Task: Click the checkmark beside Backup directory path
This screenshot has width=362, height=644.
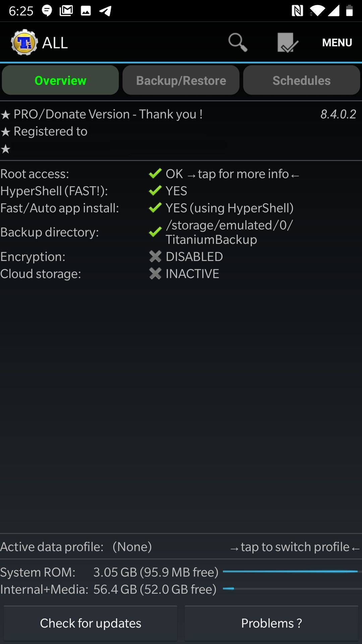Action: (x=155, y=232)
